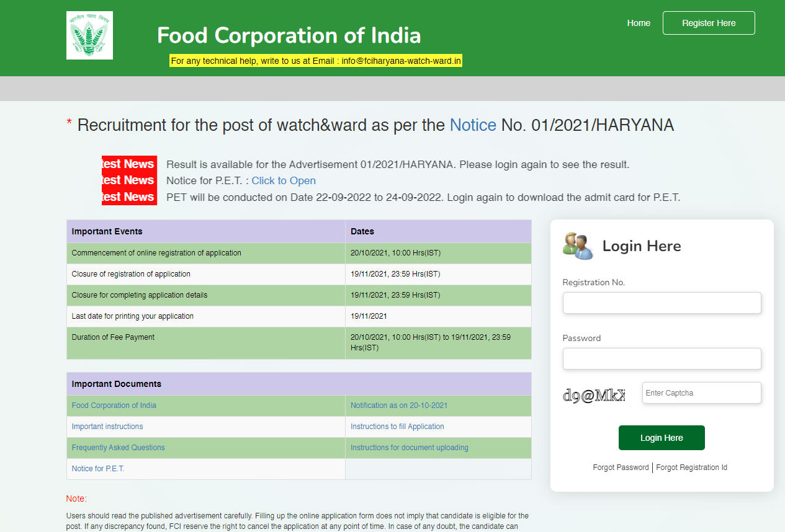Open the 'Click to Open' P.E.T. notice
785x532 pixels.
(283, 180)
